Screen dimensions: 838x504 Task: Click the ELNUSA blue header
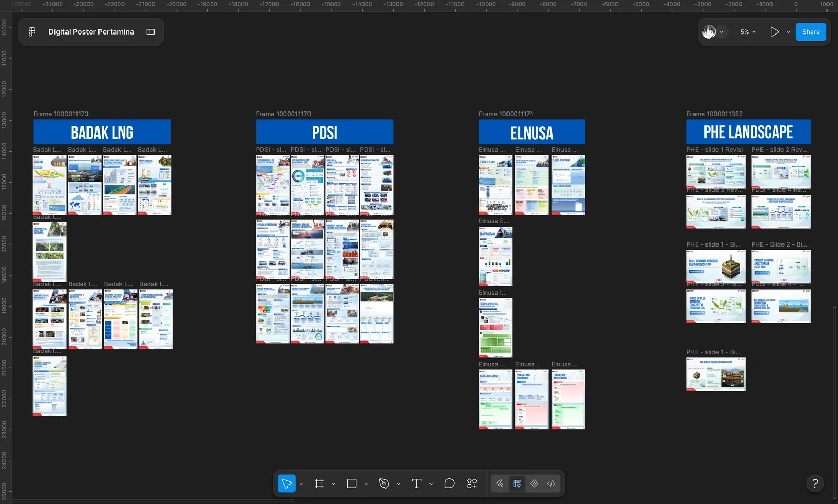pos(532,132)
